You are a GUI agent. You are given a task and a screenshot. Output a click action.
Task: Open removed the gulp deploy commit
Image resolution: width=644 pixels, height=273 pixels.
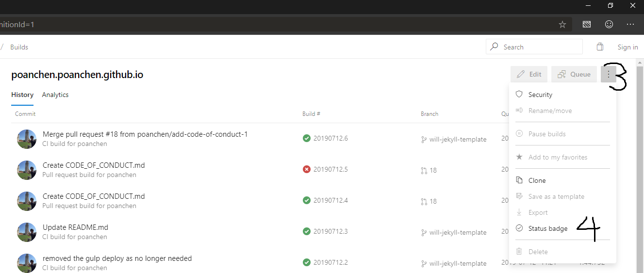click(x=117, y=258)
